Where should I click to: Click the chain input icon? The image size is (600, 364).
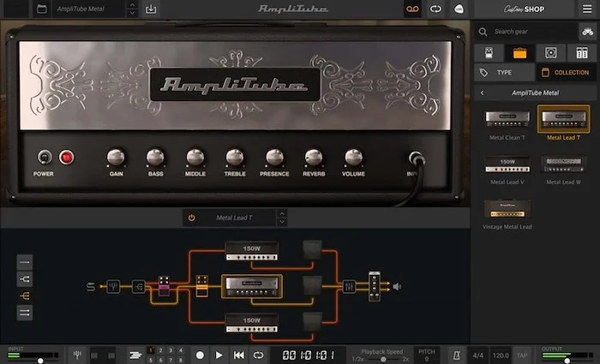(x=91, y=286)
